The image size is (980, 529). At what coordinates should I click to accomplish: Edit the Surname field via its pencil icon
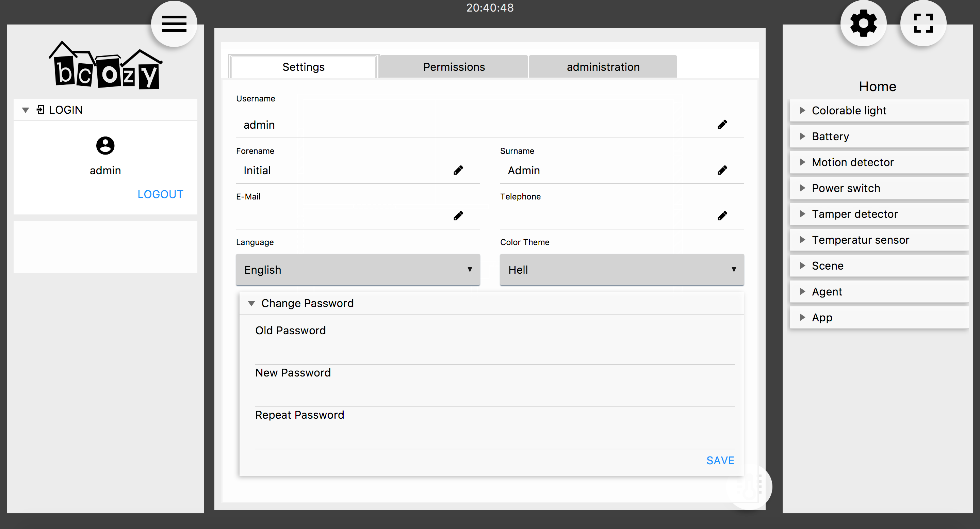pyautogui.click(x=722, y=170)
